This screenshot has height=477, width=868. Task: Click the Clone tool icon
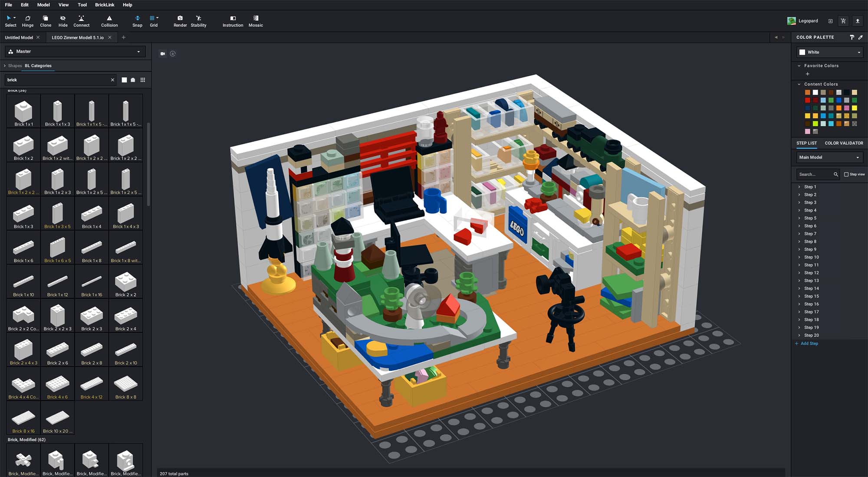coord(46,18)
